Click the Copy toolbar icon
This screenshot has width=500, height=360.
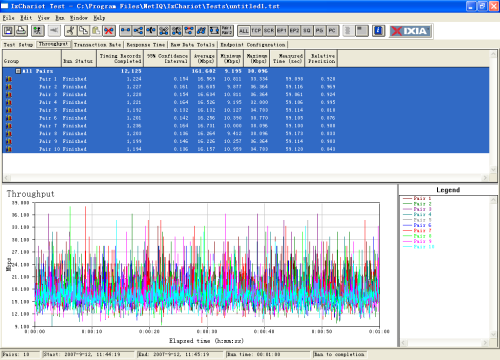(x=83, y=31)
